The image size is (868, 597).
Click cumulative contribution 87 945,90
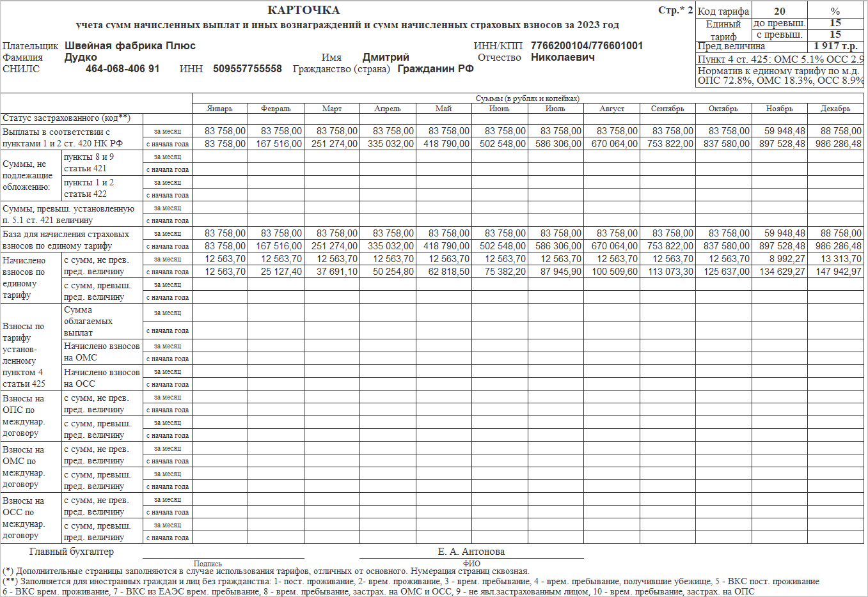561,272
